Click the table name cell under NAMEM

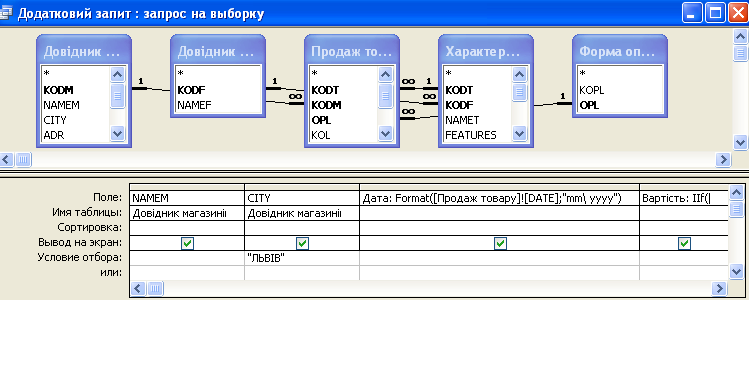pos(187,213)
